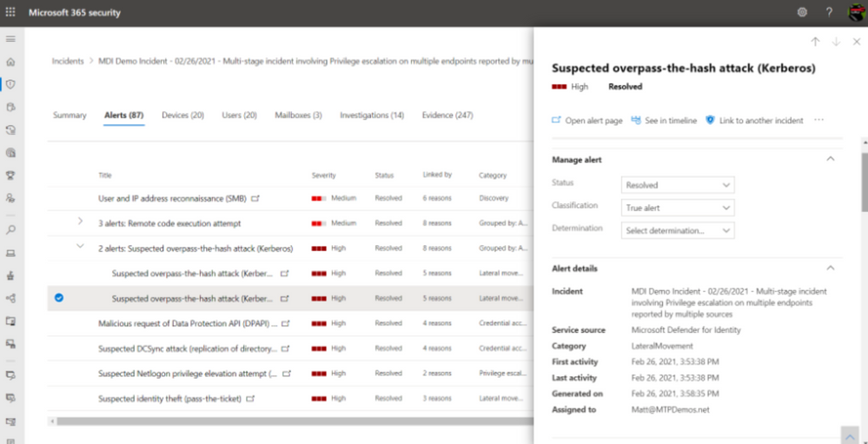Viewport: 868px width, 444px height.
Task: Click Incidents breadcrumb link
Action: 68,62
